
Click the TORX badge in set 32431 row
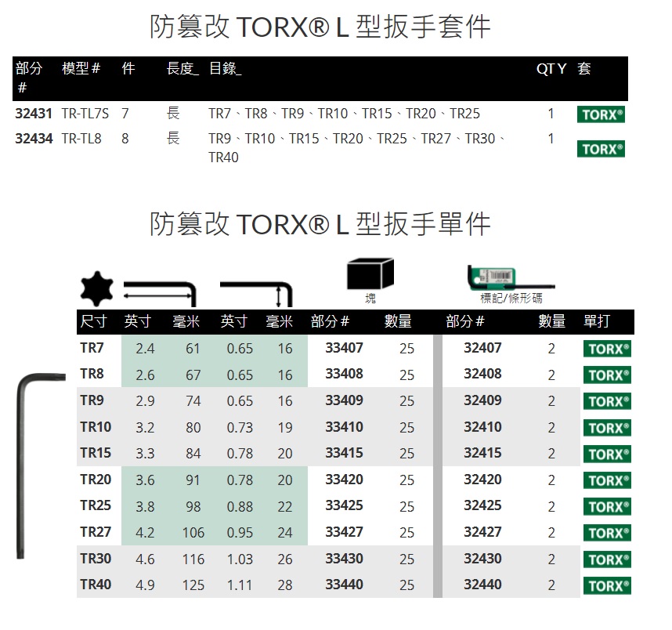[601, 114]
